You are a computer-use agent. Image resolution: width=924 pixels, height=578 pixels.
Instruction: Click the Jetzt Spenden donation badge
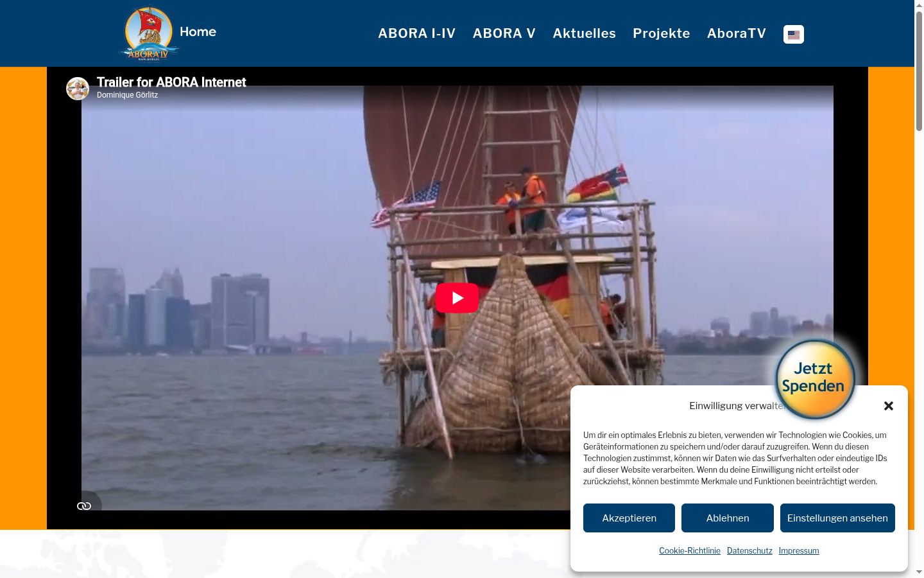(x=815, y=378)
